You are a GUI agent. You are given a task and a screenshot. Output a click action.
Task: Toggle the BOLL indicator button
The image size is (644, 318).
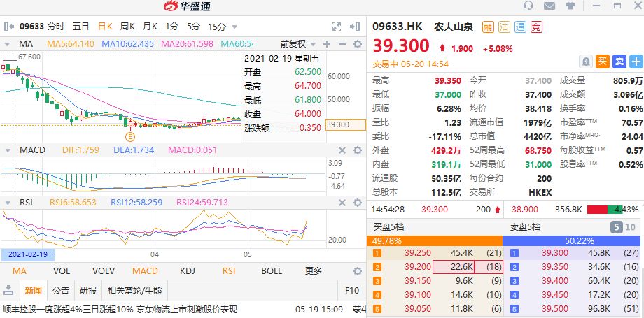272,270
